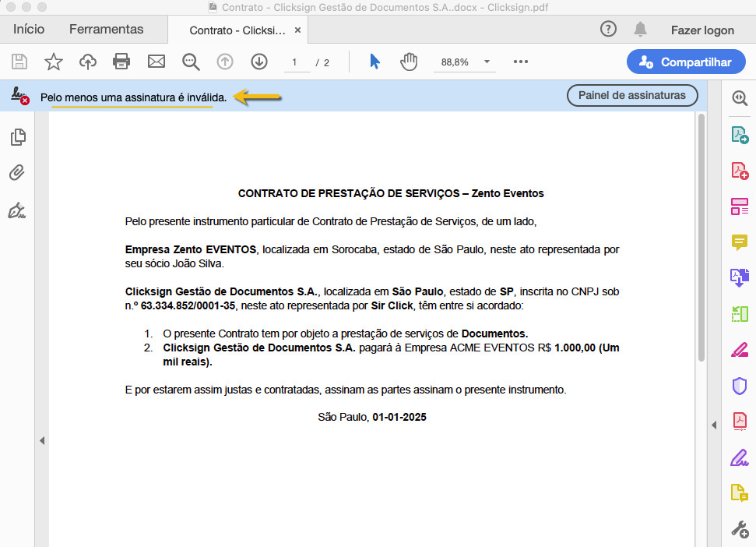Click Fazer logon

pos(702,30)
